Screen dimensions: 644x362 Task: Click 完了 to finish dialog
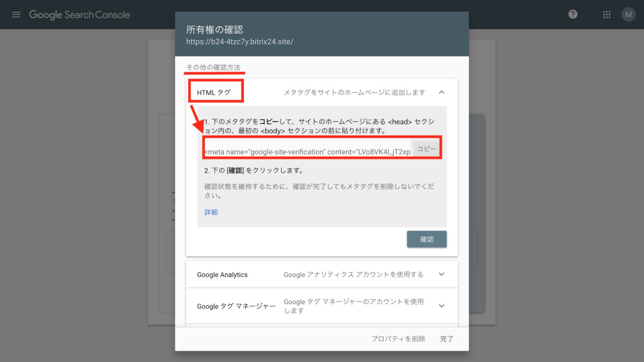pos(447,339)
